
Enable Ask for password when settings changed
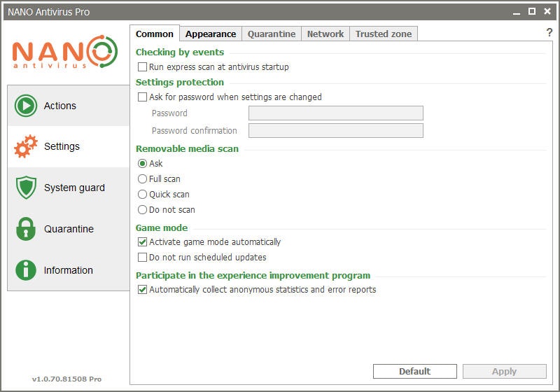coord(142,97)
